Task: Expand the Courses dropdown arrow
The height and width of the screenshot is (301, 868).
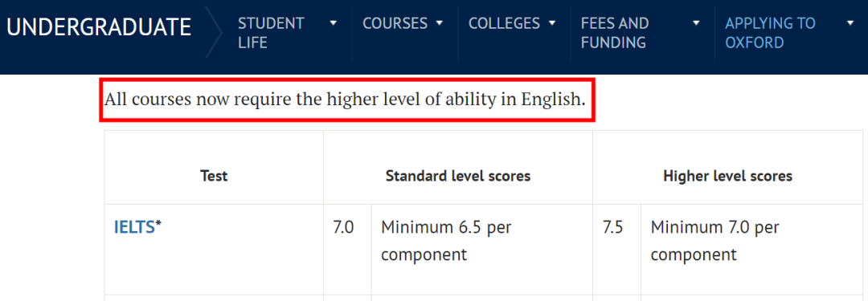Action: (440, 23)
